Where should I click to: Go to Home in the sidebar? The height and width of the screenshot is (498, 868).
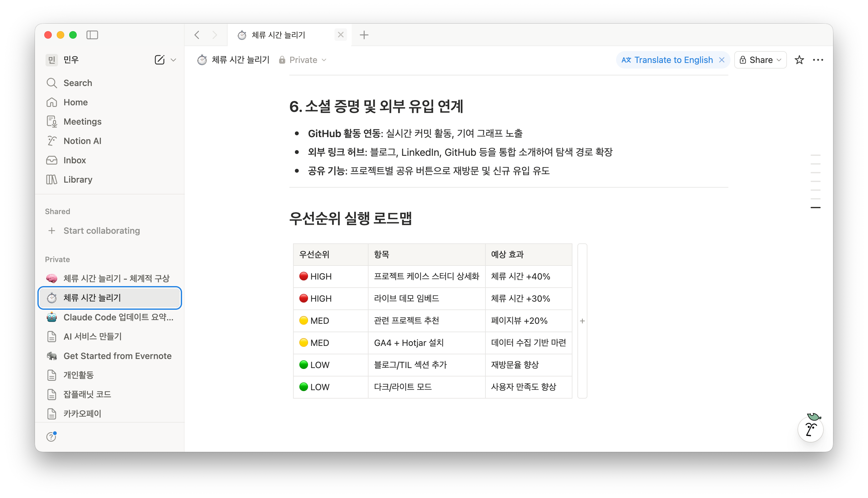click(x=109, y=102)
